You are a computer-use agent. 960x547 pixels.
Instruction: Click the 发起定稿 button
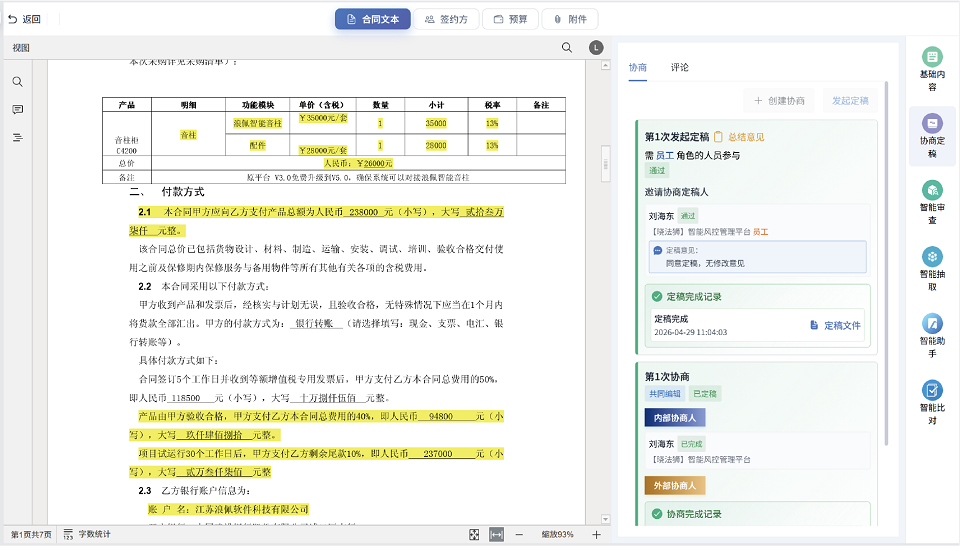click(x=850, y=100)
